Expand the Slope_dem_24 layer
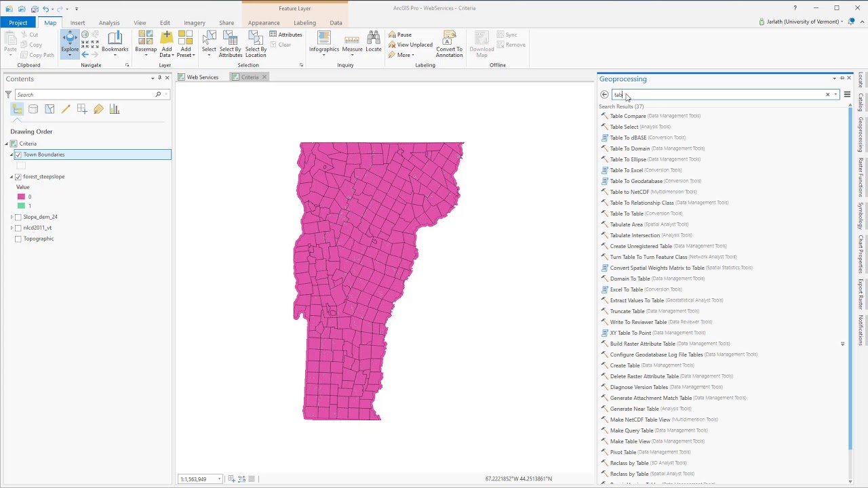Screen dimensions: 868x488 (x=12, y=217)
